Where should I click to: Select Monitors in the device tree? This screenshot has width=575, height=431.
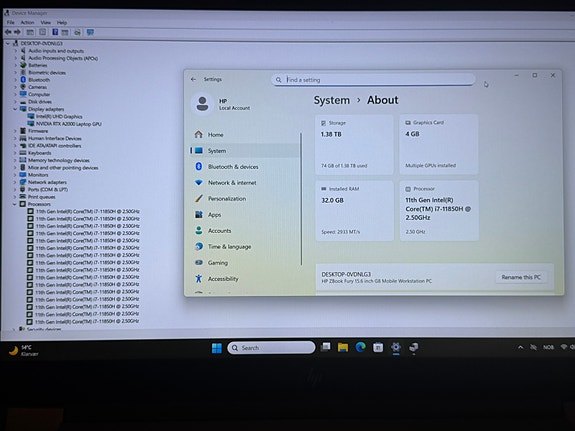coord(38,175)
